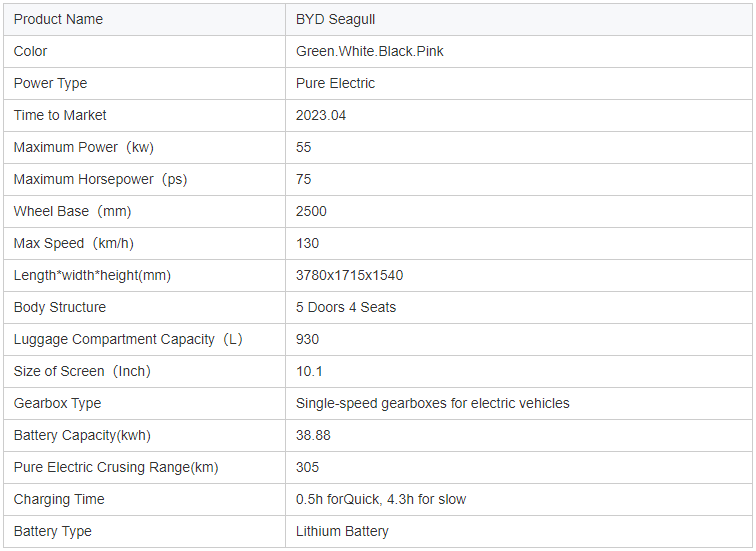Select the Product Name label cell

(x=58, y=19)
